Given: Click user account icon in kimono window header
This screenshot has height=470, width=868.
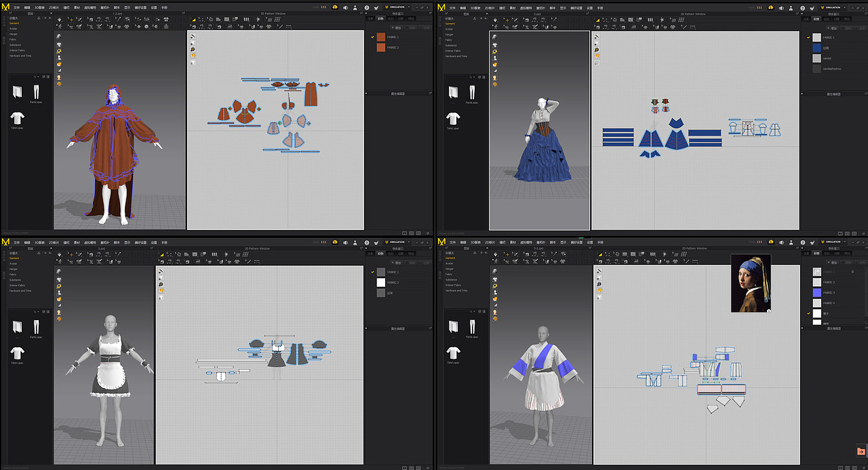Looking at the screenshot, I should point(791,242).
